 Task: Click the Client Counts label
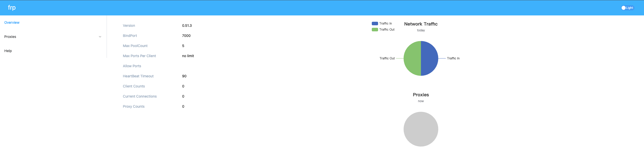pos(134,86)
